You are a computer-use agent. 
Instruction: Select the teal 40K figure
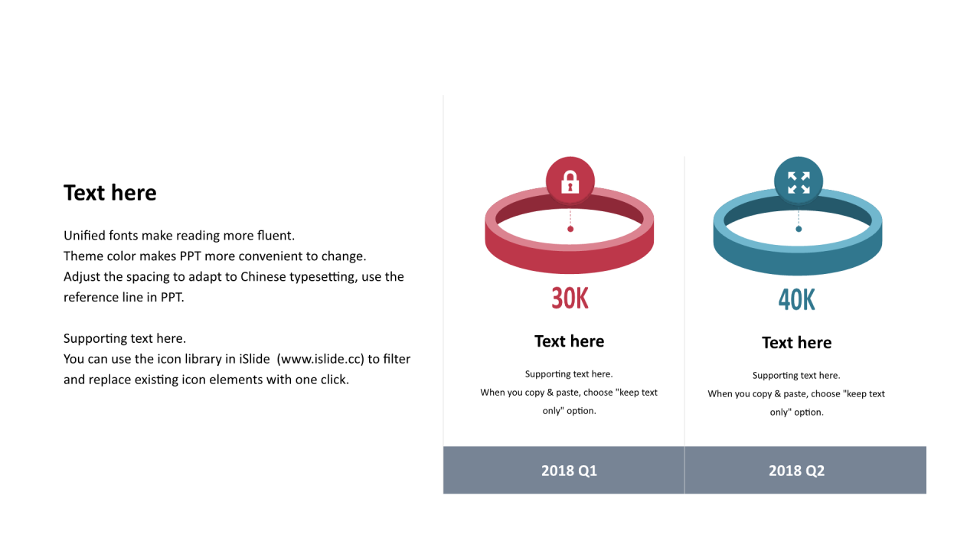797,299
